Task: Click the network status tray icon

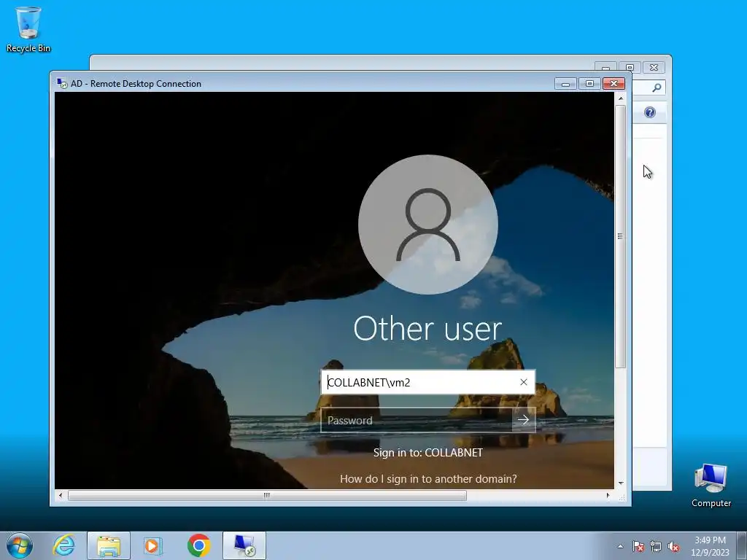Action: [x=656, y=546]
